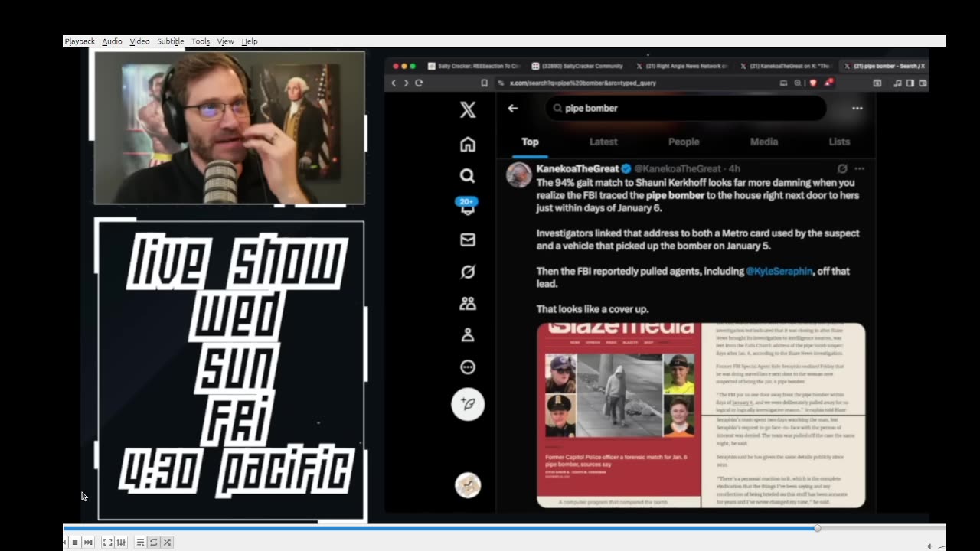Open the X Explore search icon
The height and width of the screenshot is (551, 980).
tap(468, 176)
